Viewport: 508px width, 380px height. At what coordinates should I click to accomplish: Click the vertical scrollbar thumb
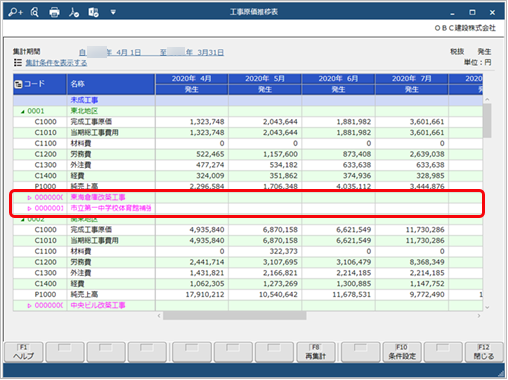click(487, 121)
